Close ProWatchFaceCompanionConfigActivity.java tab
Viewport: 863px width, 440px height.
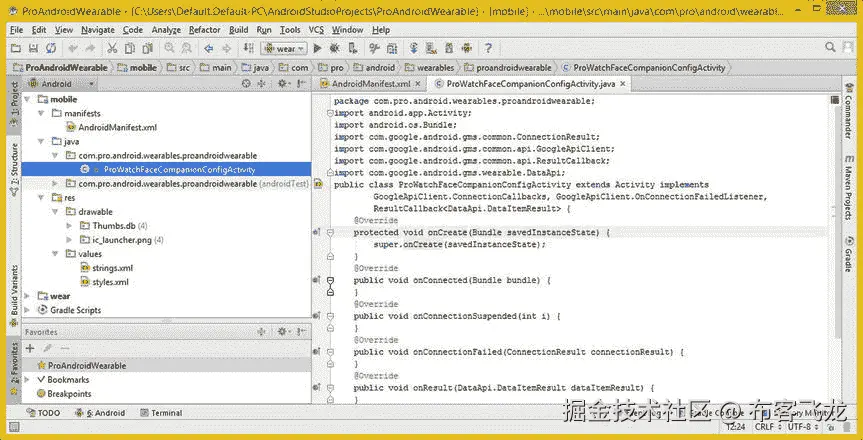(622, 84)
